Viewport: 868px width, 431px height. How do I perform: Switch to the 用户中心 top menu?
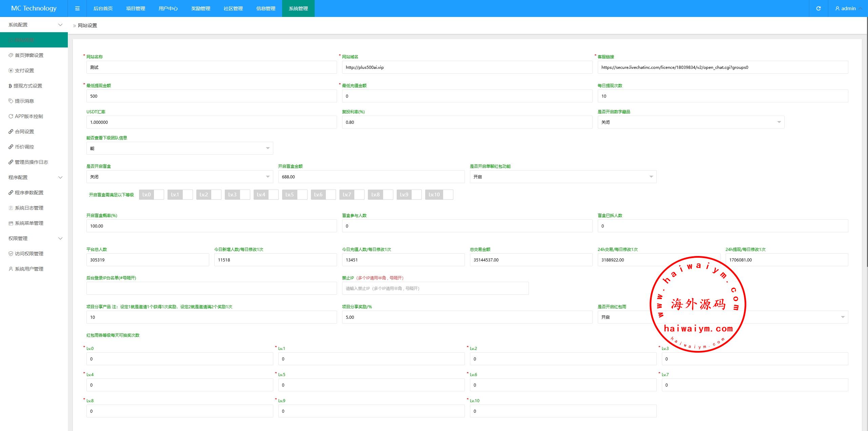tap(168, 8)
